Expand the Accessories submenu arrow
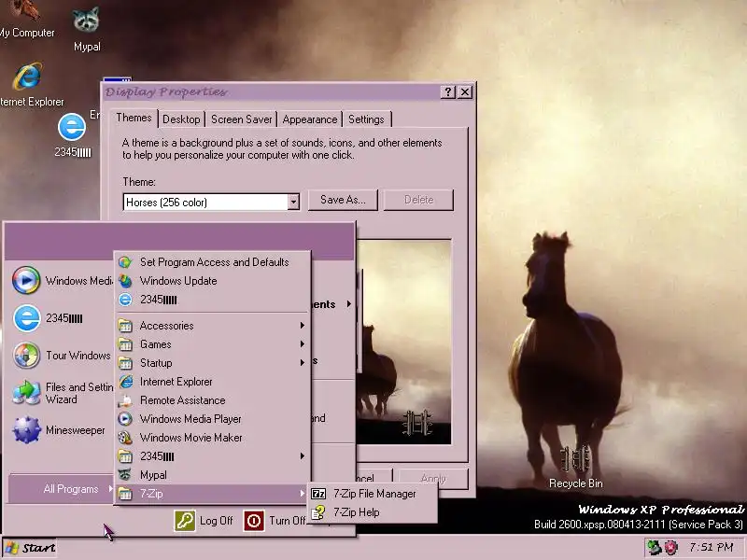The width and height of the screenshot is (747, 560). [x=302, y=325]
